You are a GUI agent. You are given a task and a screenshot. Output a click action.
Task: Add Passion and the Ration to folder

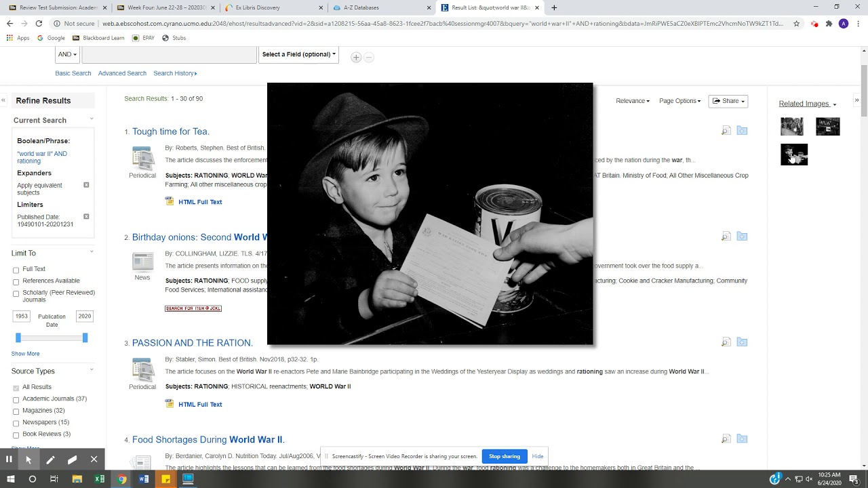pos(742,342)
